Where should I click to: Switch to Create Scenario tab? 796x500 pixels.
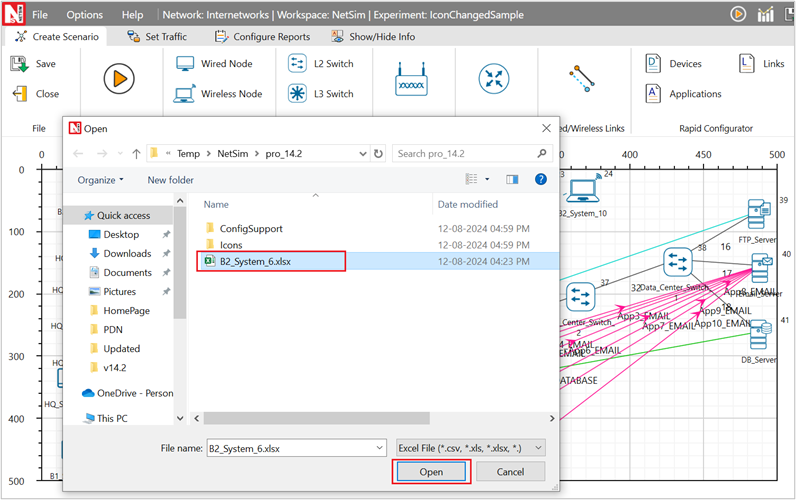tap(56, 37)
